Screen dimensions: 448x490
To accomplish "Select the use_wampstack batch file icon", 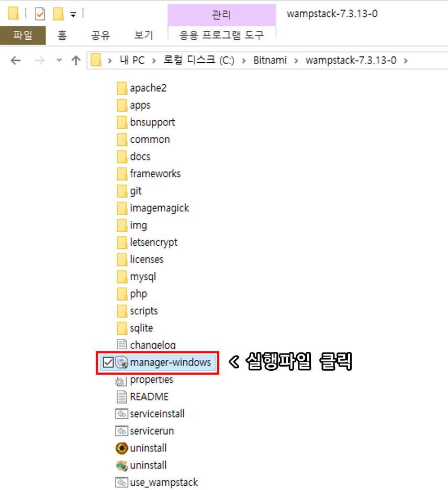I will 122,483.
